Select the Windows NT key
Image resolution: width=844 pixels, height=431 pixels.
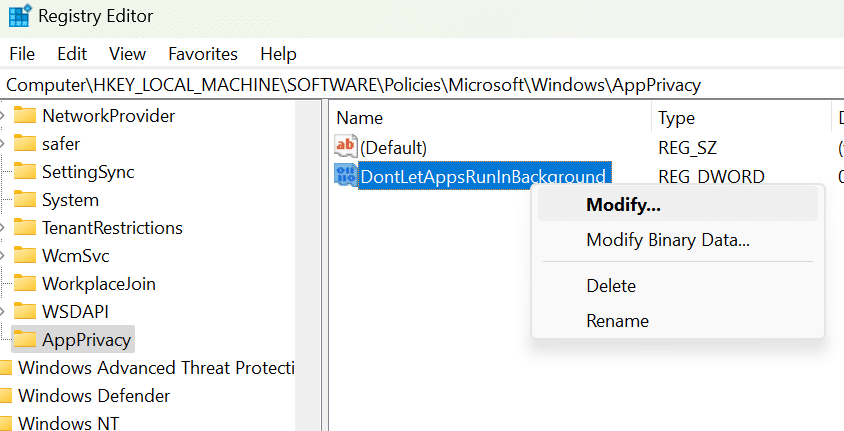[x=68, y=423]
